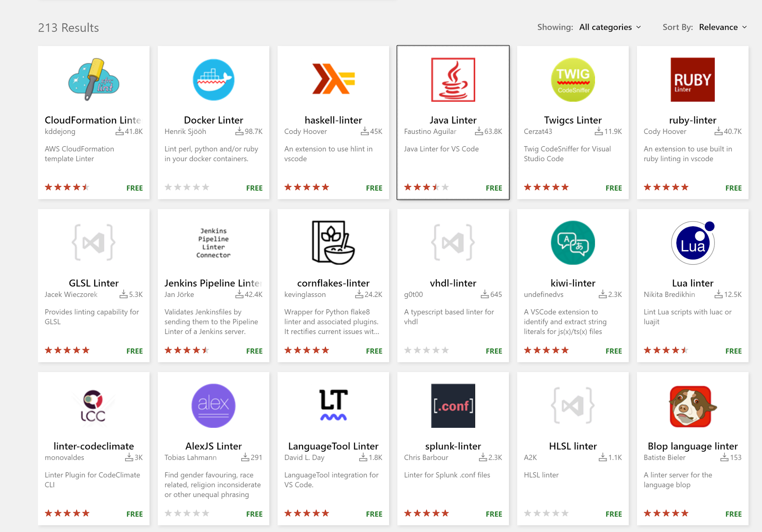Click the red Ruby Linter icon

tap(692, 80)
